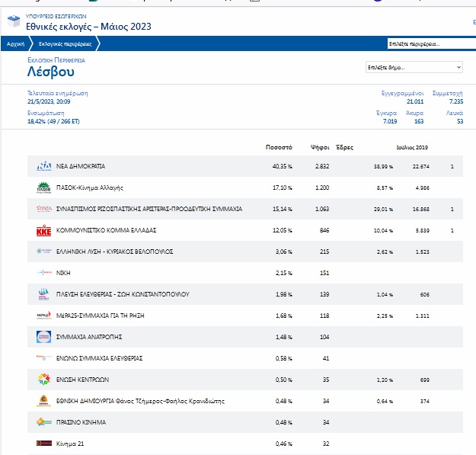Select ΣΥΜΜΑΧΙΑ ΑΝΑΤΡΟΠΗΣ party name
This screenshot has height=455, width=476.
click(x=89, y=337)
